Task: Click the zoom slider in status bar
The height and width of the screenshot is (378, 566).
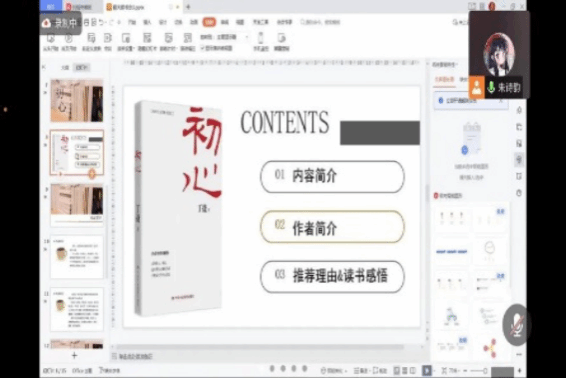Action: (x=477, y=371)
